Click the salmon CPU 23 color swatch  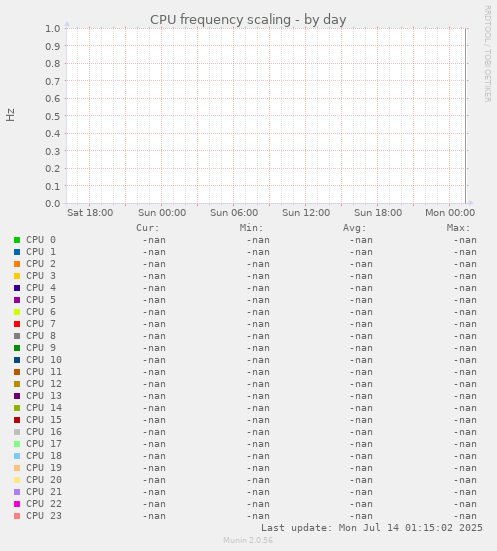(17, 516)
